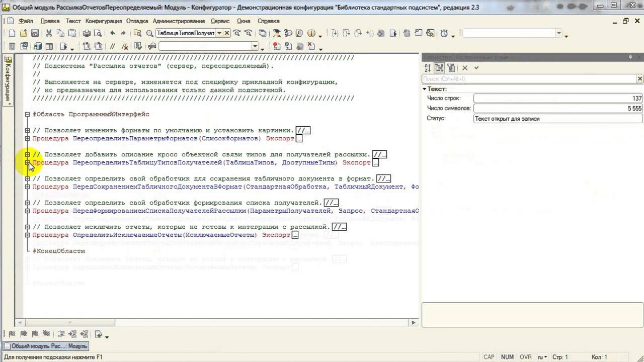Click the 'Общий модуль Рас...: Модуль' window button
644x362 pixels.
[x=45, y=346]
